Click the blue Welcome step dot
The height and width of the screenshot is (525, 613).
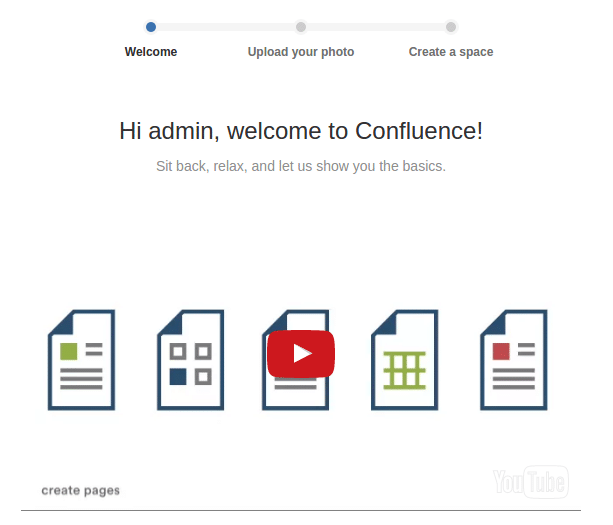pos(151,27)
